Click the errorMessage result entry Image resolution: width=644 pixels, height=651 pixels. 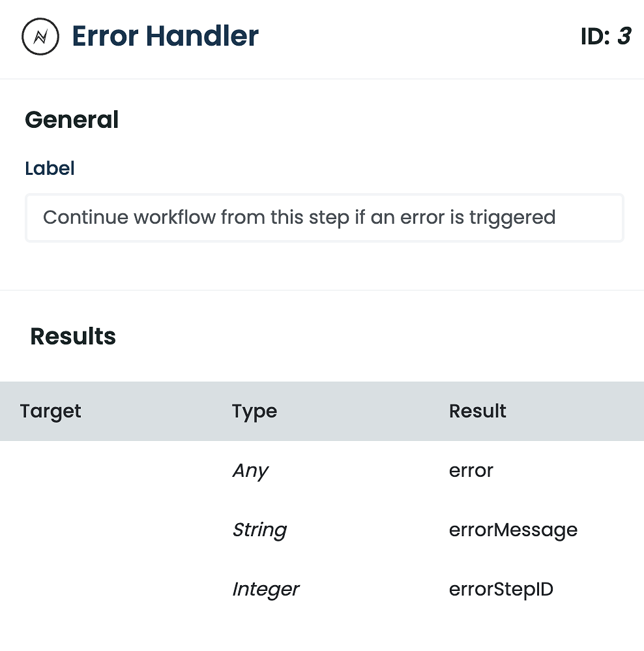coord(513,530)
